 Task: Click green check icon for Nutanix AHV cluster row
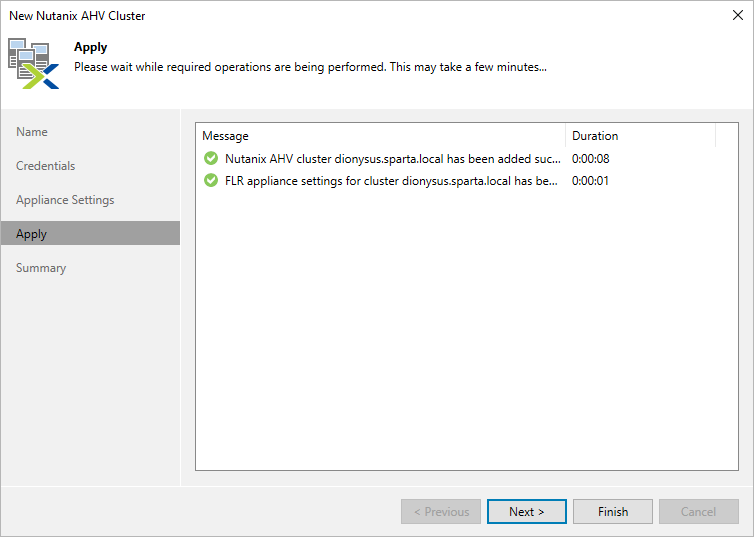click(211, 158)
